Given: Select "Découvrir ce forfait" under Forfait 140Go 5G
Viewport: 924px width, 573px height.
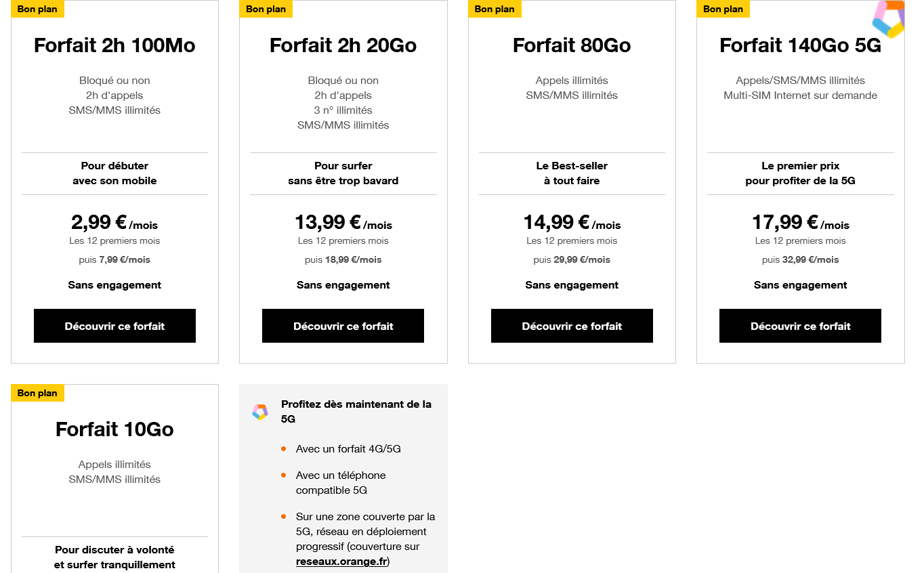Looking at the screenshot, I should [x=800, y=326].
